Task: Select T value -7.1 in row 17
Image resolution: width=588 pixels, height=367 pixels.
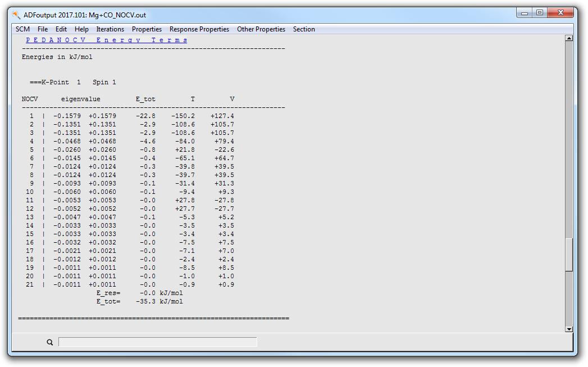Action: (187, 251)
